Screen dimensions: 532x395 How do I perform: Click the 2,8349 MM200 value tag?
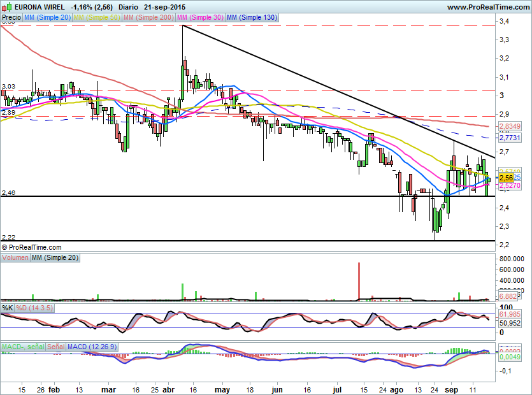510,127
